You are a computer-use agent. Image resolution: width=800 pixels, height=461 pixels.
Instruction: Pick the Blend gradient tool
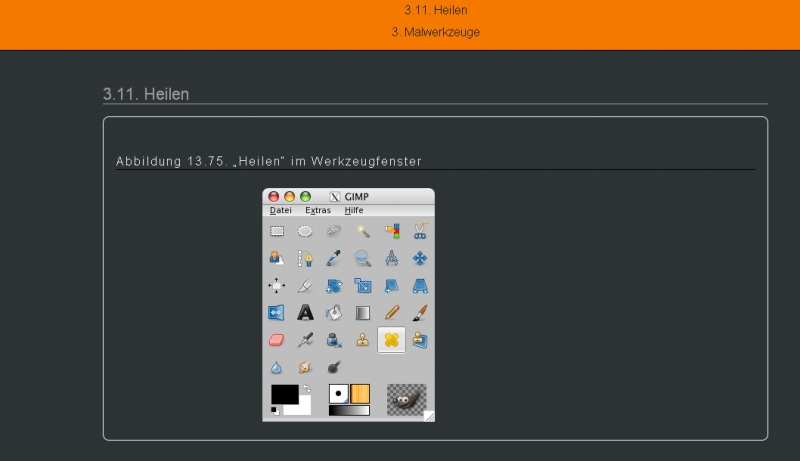point(363,313)
